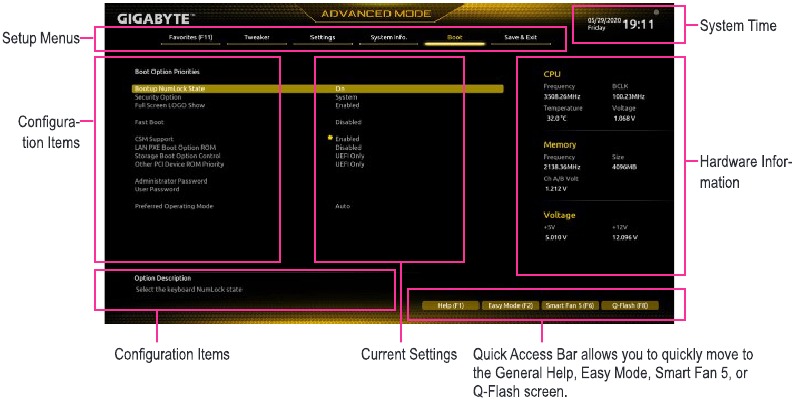
Task: Open Smart Fan 5 (F6) screen
Action: click(x=569, y=305)
